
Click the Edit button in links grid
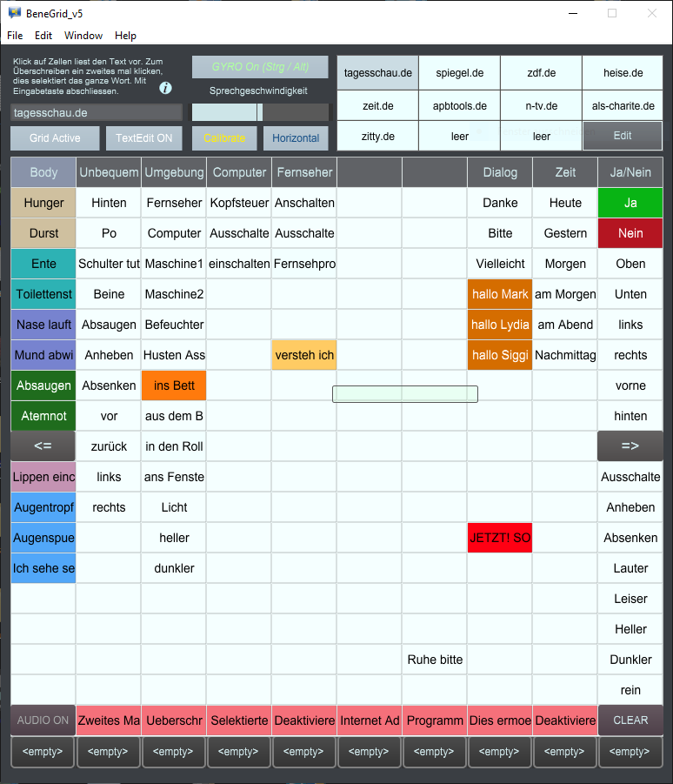click(x=623, y=136)
